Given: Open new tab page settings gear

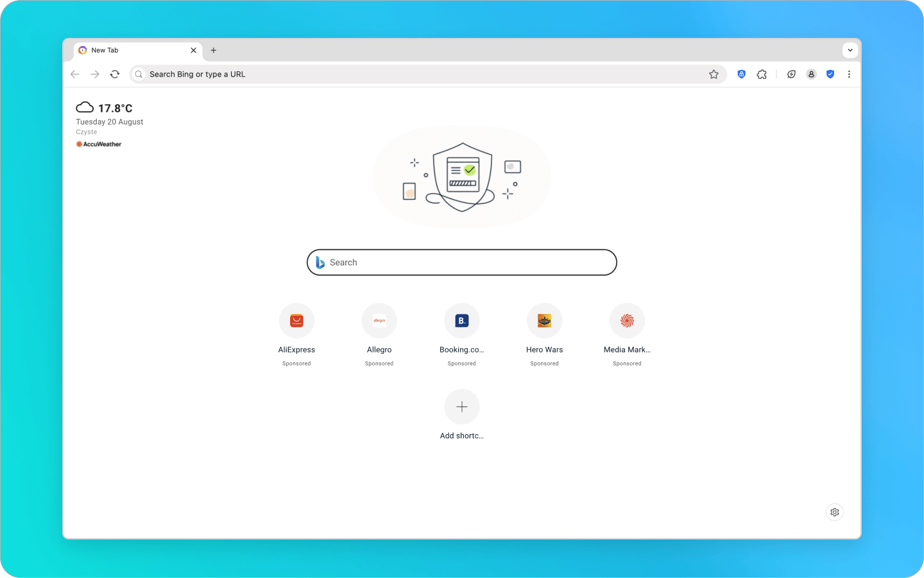Looking at the screenshot, I should coord(834,512).
